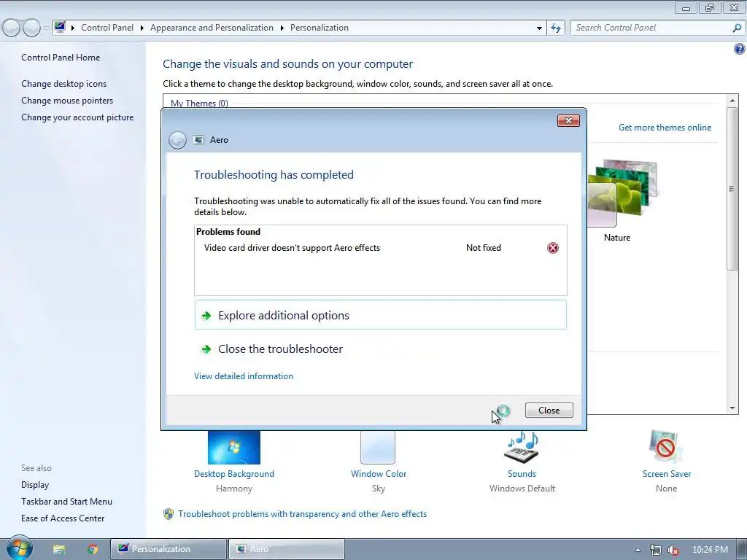
Task: Switch to Aero taskbar button
Action: coord(286,549)
